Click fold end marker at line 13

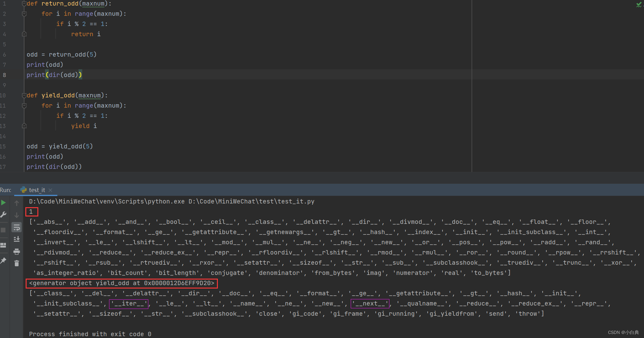click(24, 126)
